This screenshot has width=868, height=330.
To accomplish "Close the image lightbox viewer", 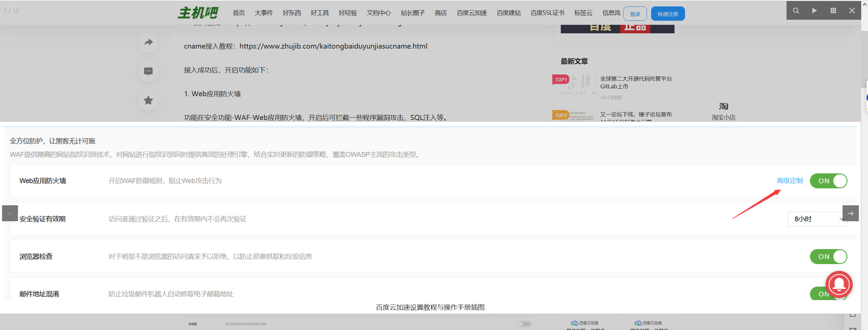I will click(x=852, y=11).
